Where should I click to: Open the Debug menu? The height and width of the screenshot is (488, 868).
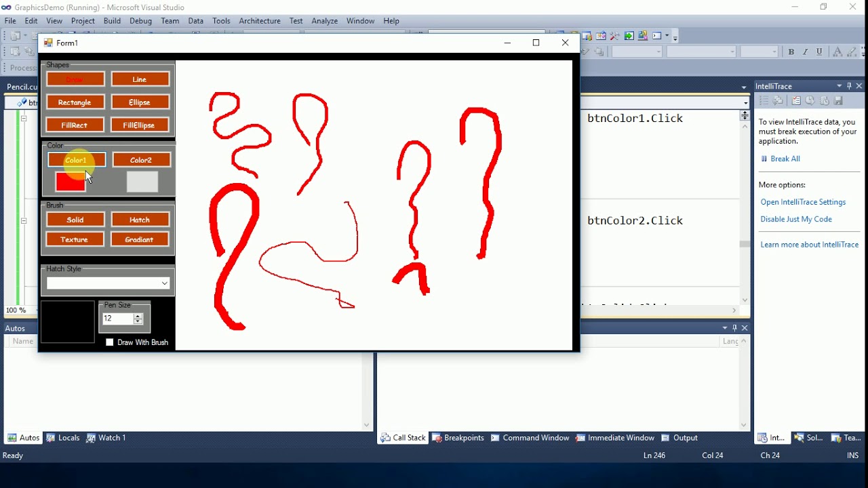pos(141,21)
